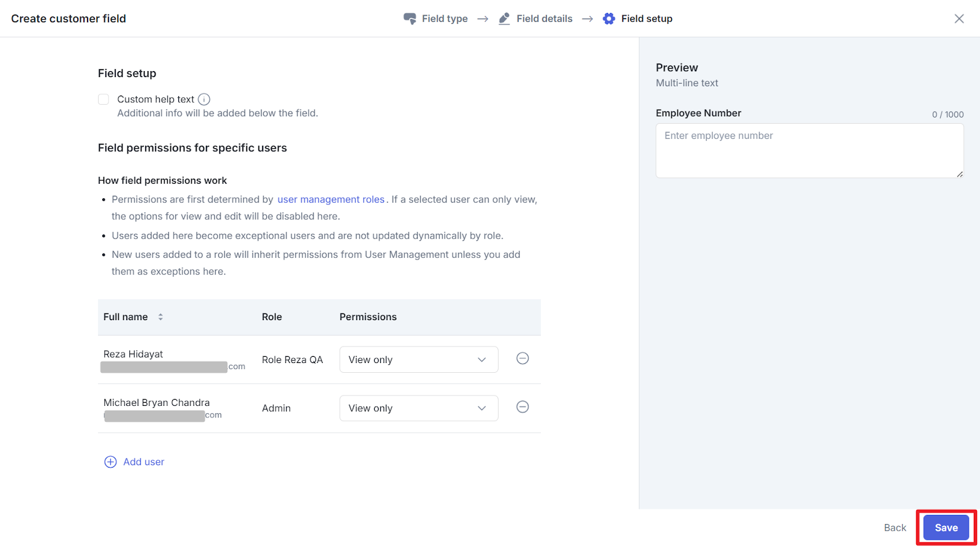Open the permissions dropdown for Michael Bryan Chandra

click(x=418, y=408)
